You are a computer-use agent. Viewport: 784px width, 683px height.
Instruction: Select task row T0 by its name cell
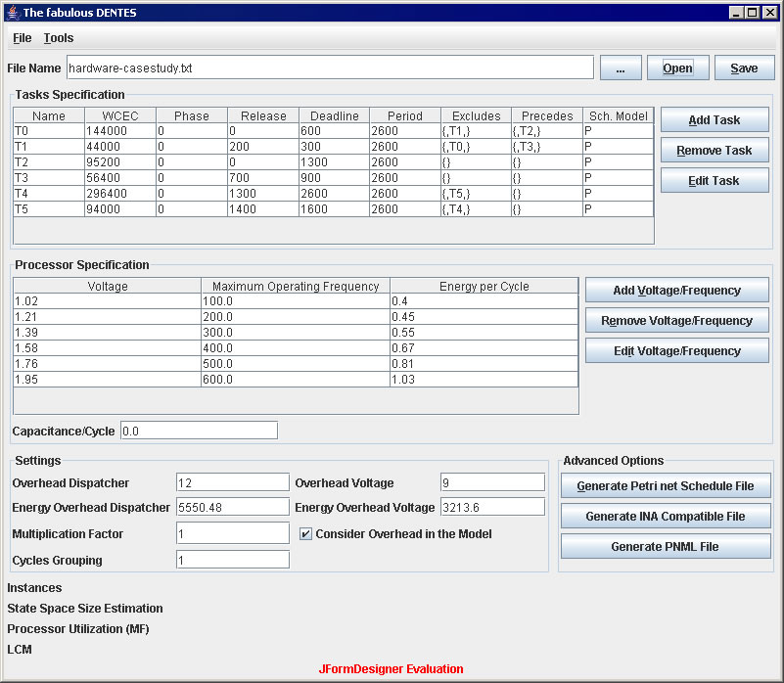tap(49, 131)
